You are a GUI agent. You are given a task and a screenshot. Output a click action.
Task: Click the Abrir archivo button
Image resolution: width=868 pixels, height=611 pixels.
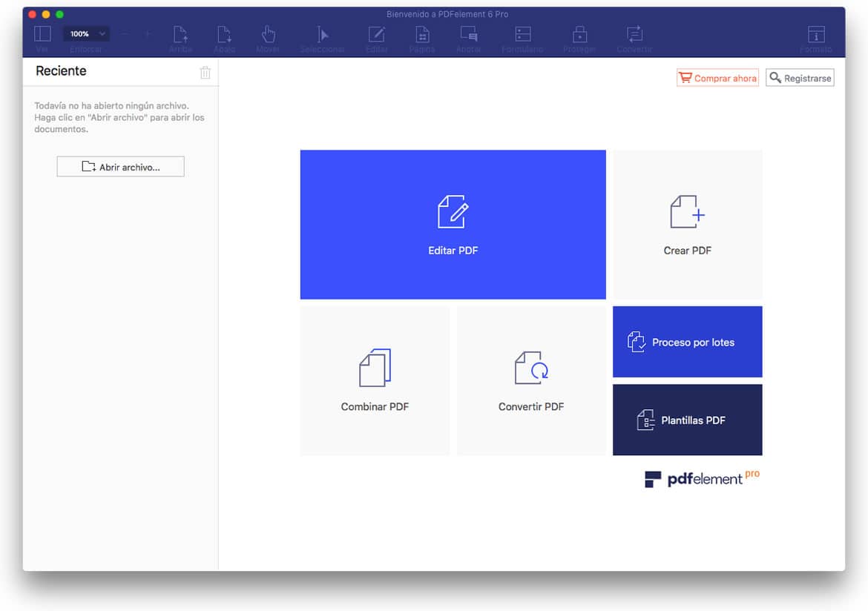tap(120, 167)
